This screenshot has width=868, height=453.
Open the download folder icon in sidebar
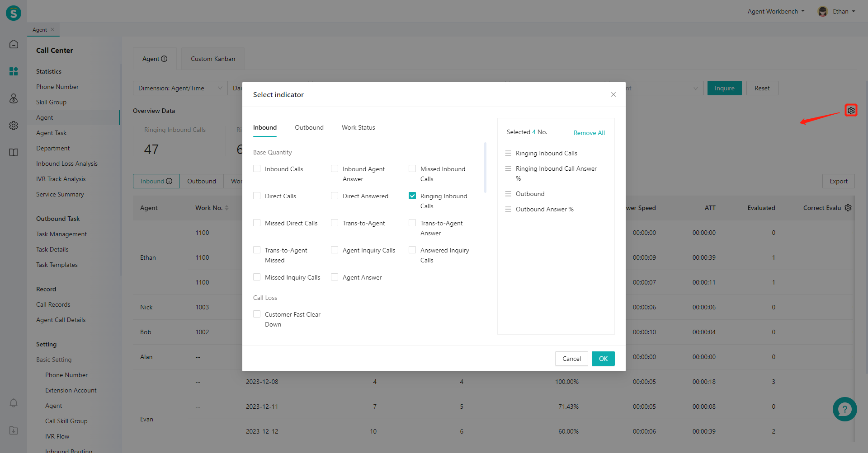[x=14, y=430]
